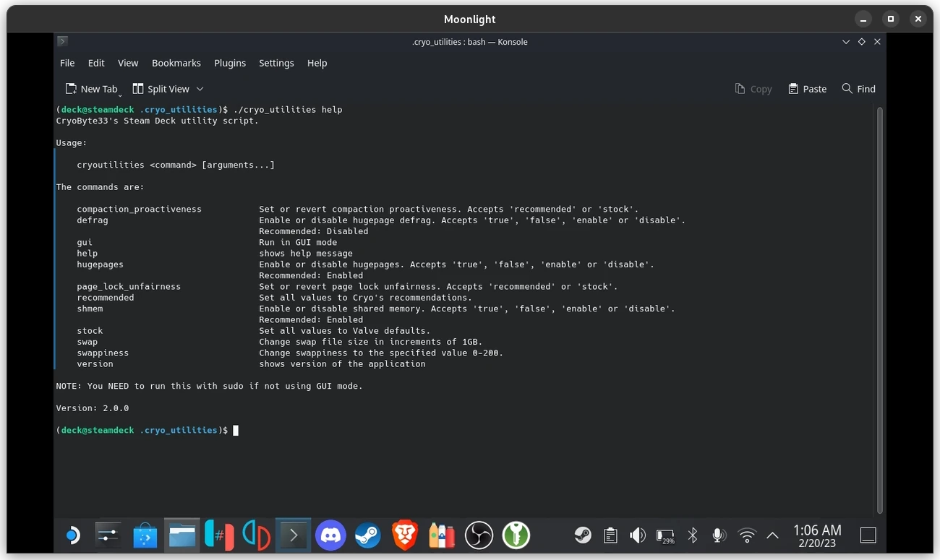
Task: Launch the Ryujinx Switch emulator icon
Action: [x=219, y=535]
